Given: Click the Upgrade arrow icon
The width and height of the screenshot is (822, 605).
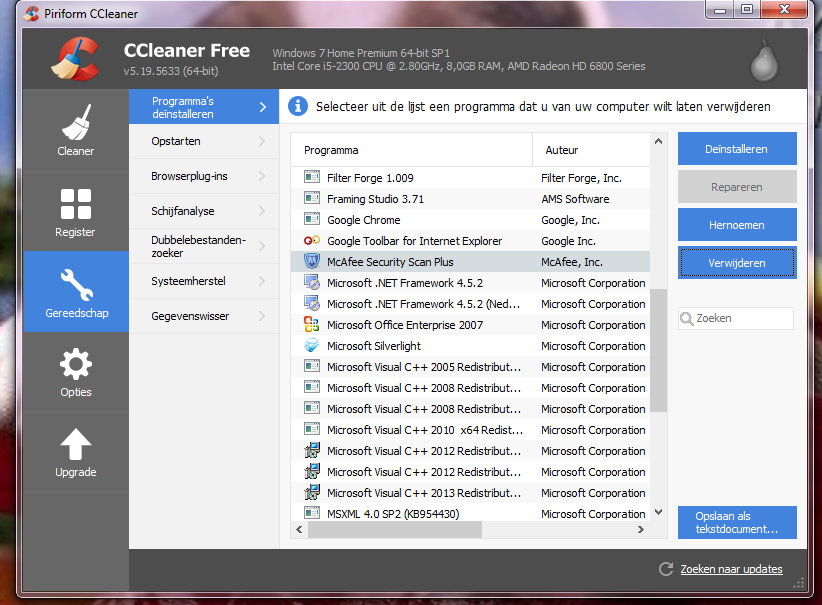Looking at the screenshot, I should pos(76,445).
